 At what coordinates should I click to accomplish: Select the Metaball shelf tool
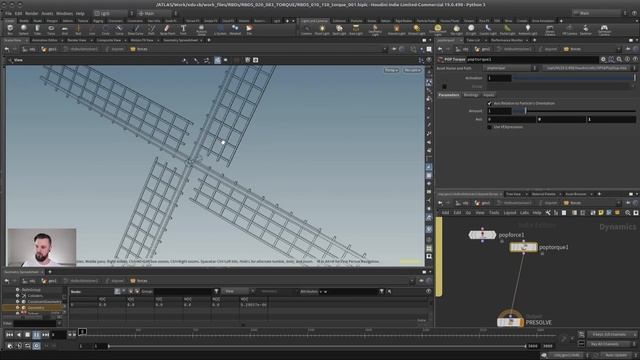coord(235,29)
